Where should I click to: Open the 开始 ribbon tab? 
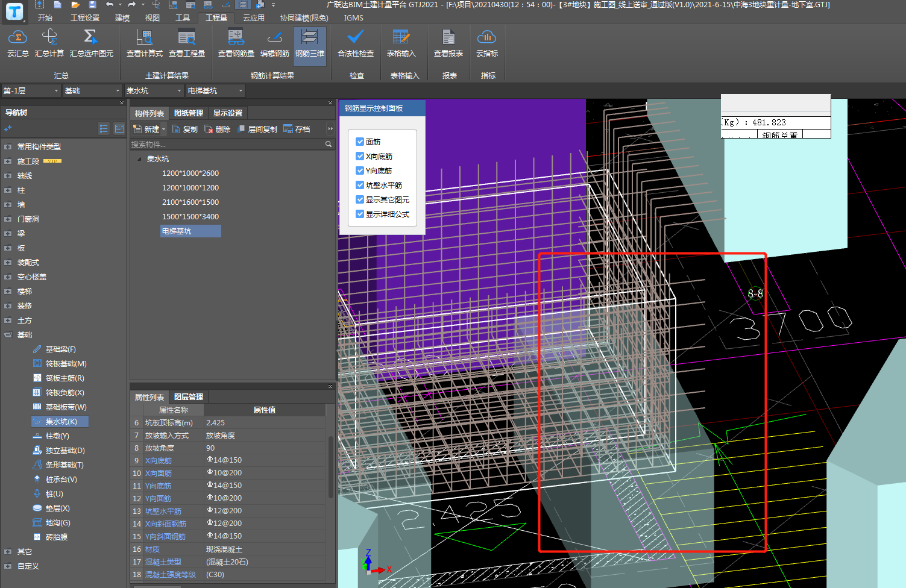[45, 17]
